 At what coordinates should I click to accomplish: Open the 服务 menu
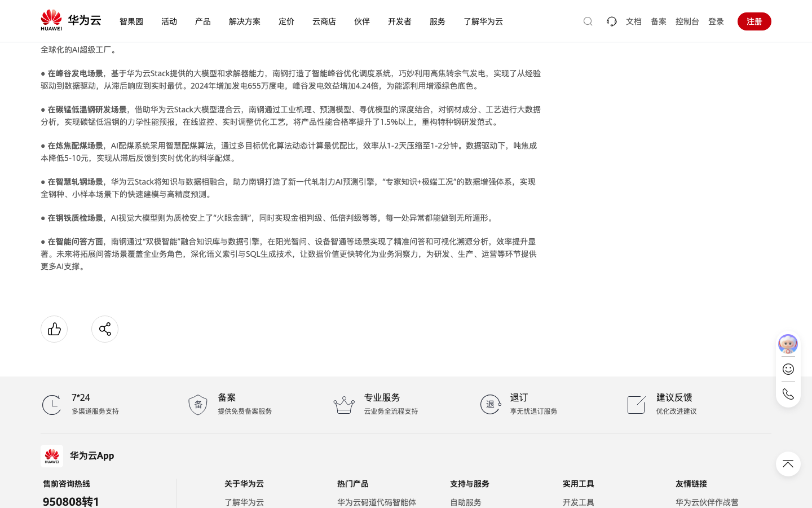click(x=438, y=21)
